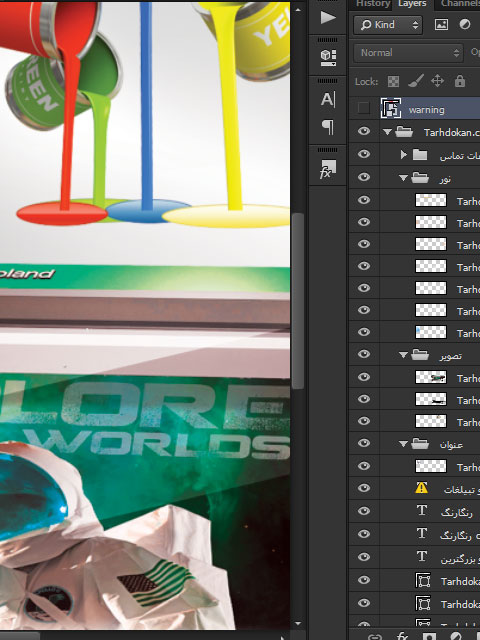Open the Styles fx panel icon
The height and width of the screenshot is (640, 480).
tap(328, 169)
